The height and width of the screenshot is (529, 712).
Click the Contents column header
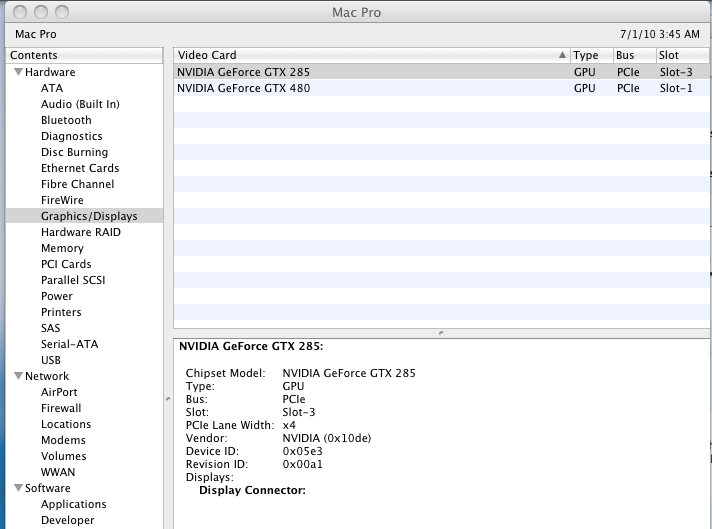[x=84, y=55]
